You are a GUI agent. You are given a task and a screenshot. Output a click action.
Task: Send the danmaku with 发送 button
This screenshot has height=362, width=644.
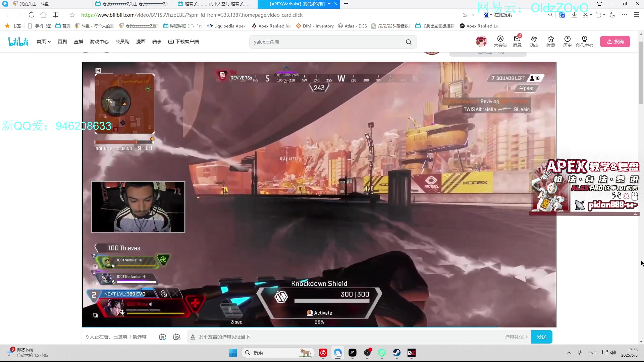(542, 337)
